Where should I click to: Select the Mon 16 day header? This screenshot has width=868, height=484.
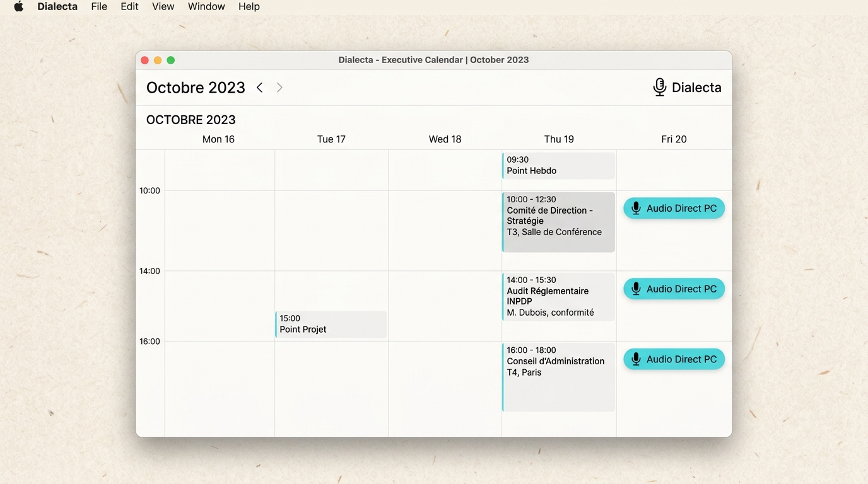218,139
